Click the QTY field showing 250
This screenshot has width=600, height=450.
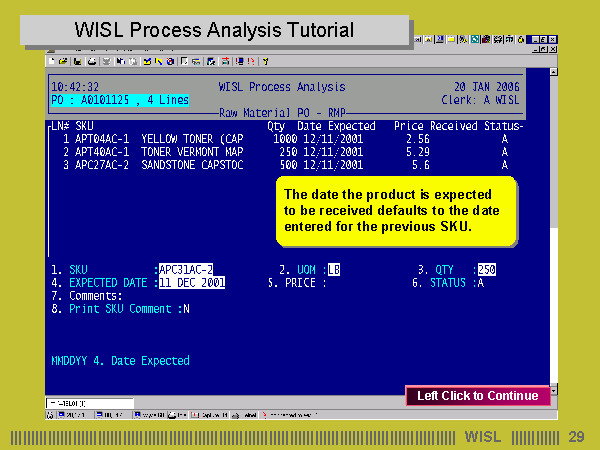[487, 270]
